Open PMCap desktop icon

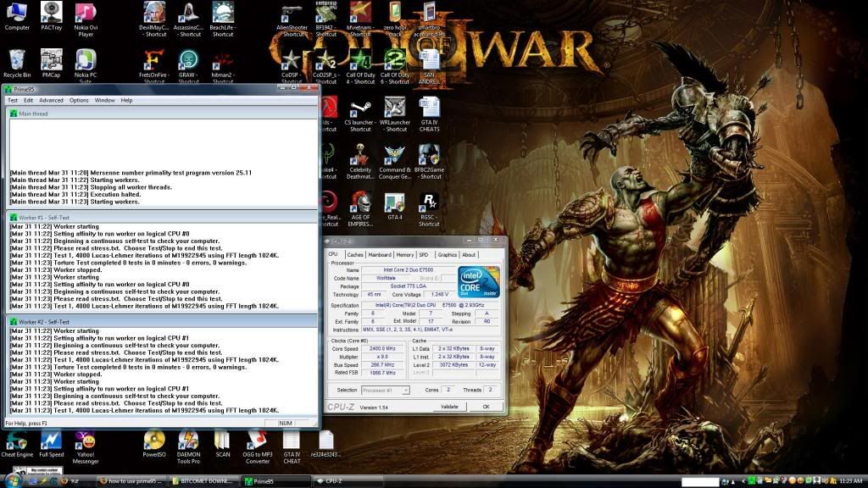(x=52, y=63)
